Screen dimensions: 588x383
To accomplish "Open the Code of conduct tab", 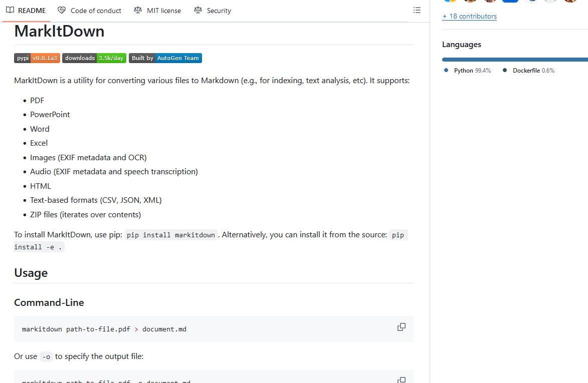I will pyautogui.click(x=89, y=11).
